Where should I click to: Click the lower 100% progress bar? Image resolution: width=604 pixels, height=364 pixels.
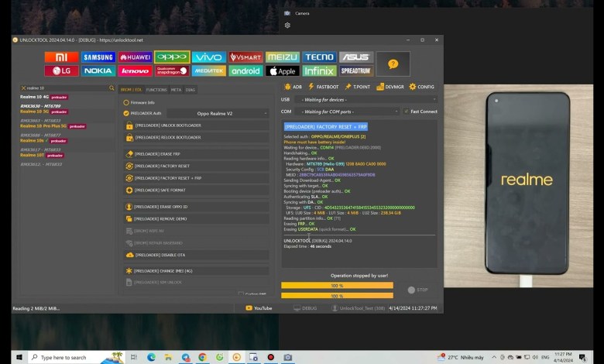click(337, 295)
